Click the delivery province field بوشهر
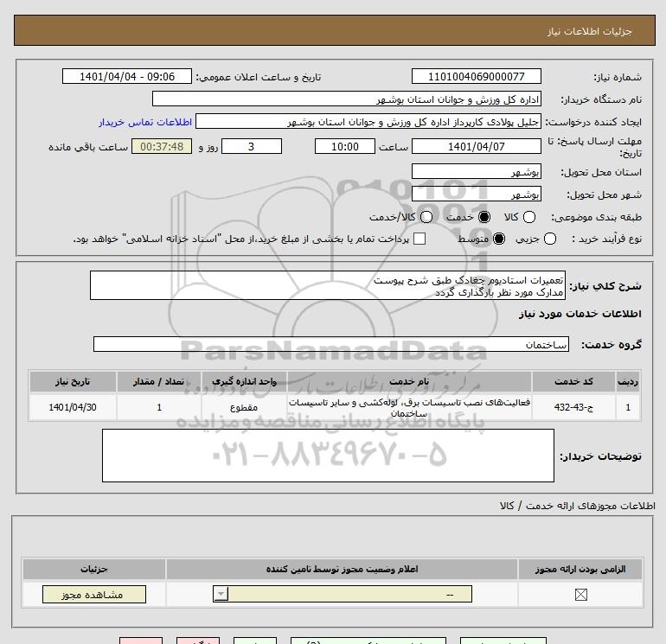This screenshot has height=644, width=666. pos(476,171)
